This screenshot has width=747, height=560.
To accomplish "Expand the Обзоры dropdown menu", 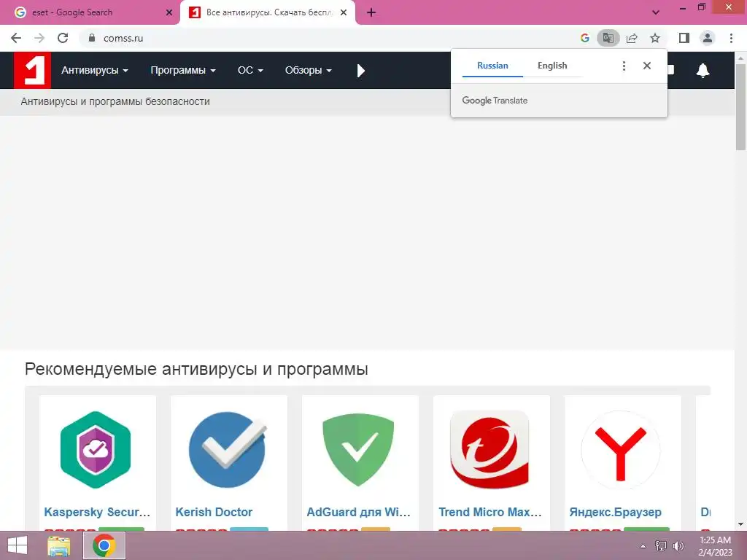I will click(x=309, y=71).
